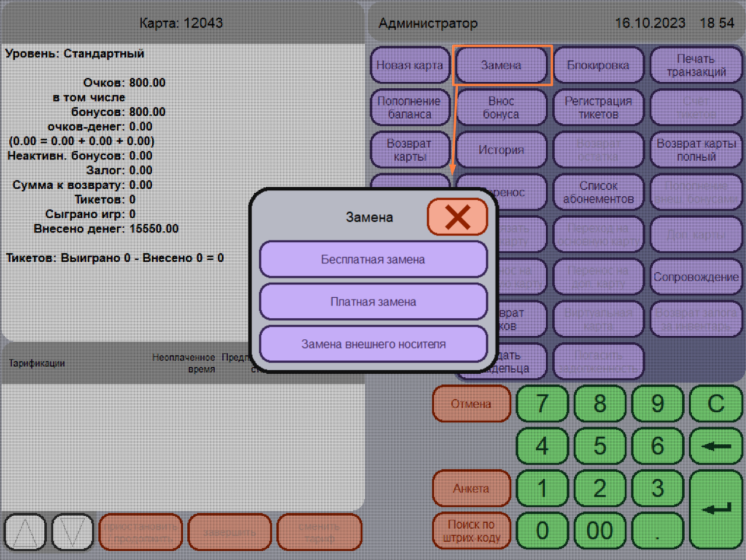Choose Платная замена in the dialog
Viewport: 746px width, 560px height.
pos(373,302)
